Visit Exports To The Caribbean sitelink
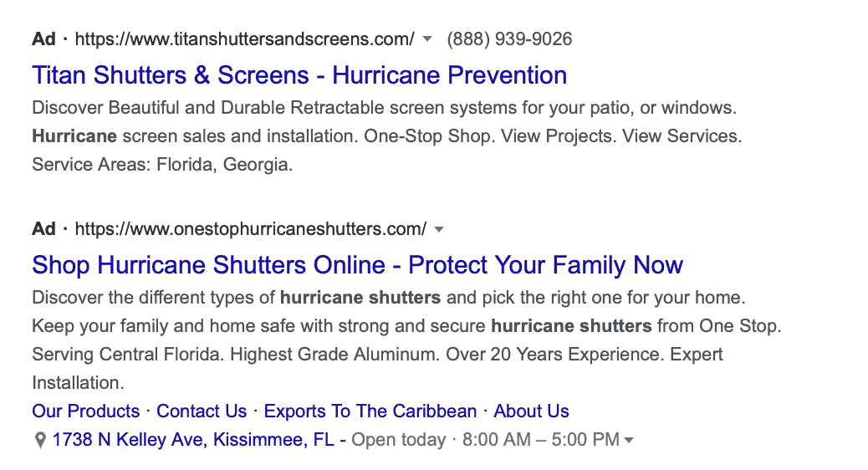Image resolution: width=868 pixels, height=470 pixels. tap(370, 411)
